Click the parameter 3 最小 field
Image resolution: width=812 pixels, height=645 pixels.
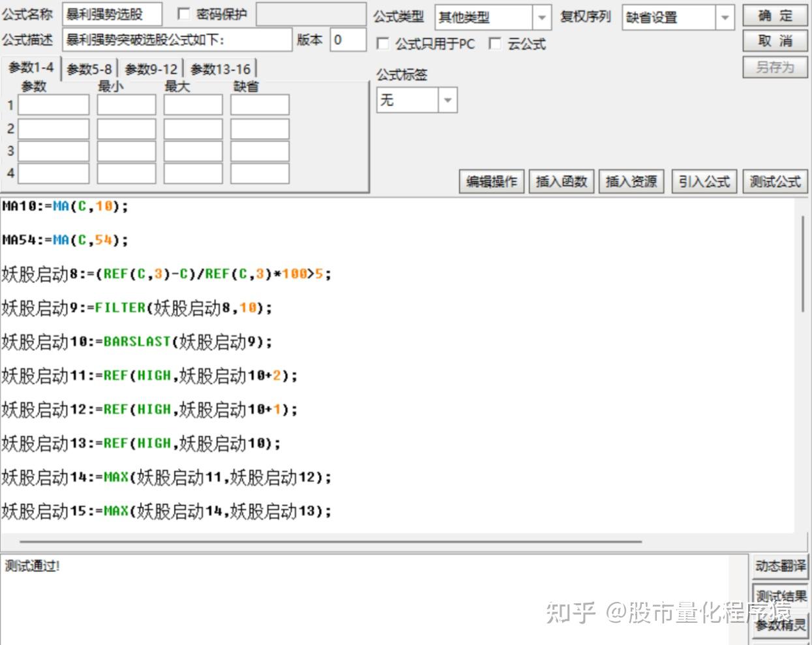pyautogui.click(x=127, y=151)
